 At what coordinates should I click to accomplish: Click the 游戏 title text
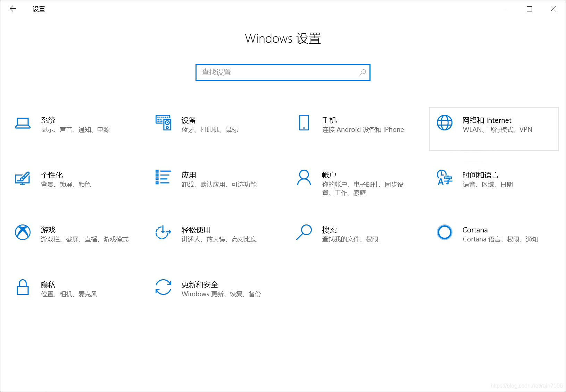click(48, 230)
